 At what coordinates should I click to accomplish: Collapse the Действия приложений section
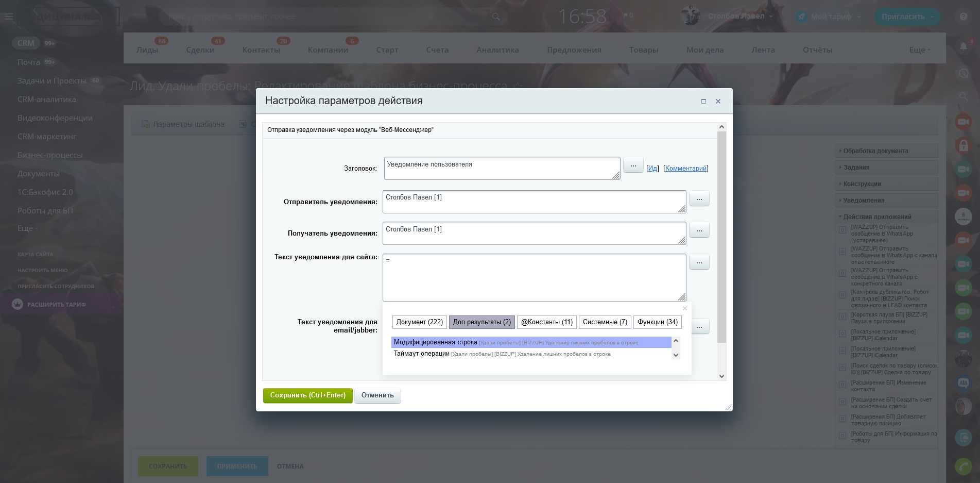pos(886,217)
